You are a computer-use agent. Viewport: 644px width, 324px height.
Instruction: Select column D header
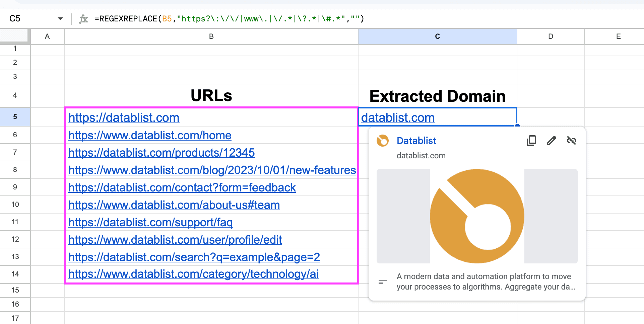click(x=550, y=36)
